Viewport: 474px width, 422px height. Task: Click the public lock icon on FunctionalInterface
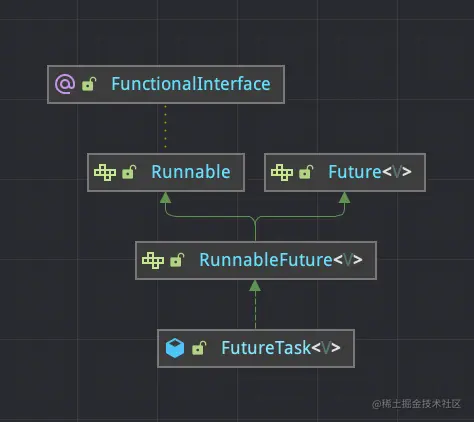point(89,84)
